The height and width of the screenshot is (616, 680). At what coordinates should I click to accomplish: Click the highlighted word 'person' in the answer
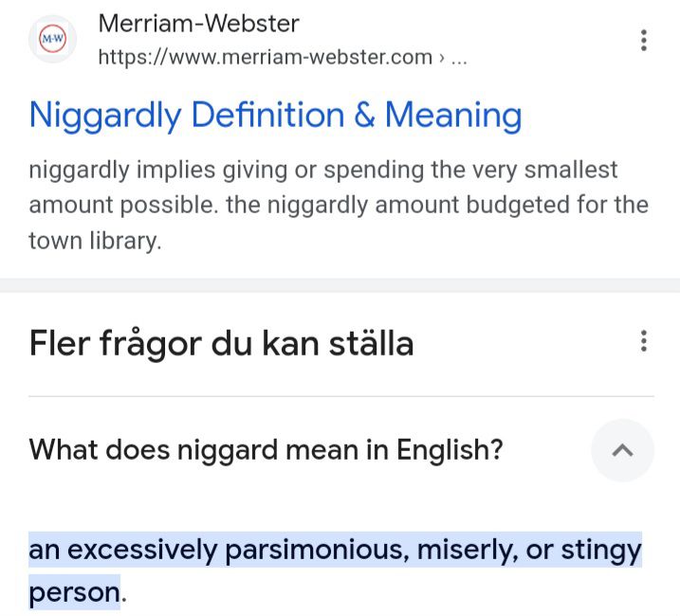click(x=74, y=593)
